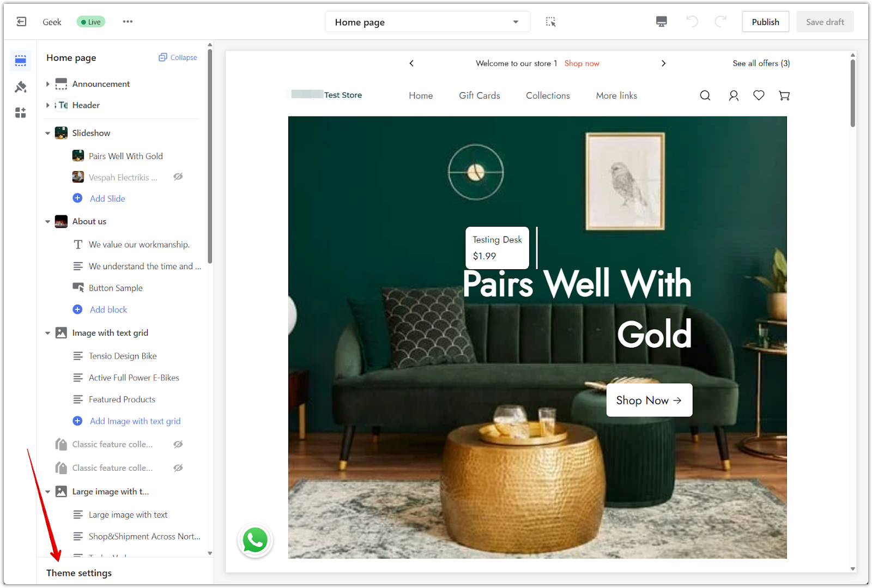
Task: Click the Shop Now hero button
Action: coord(649,400)
